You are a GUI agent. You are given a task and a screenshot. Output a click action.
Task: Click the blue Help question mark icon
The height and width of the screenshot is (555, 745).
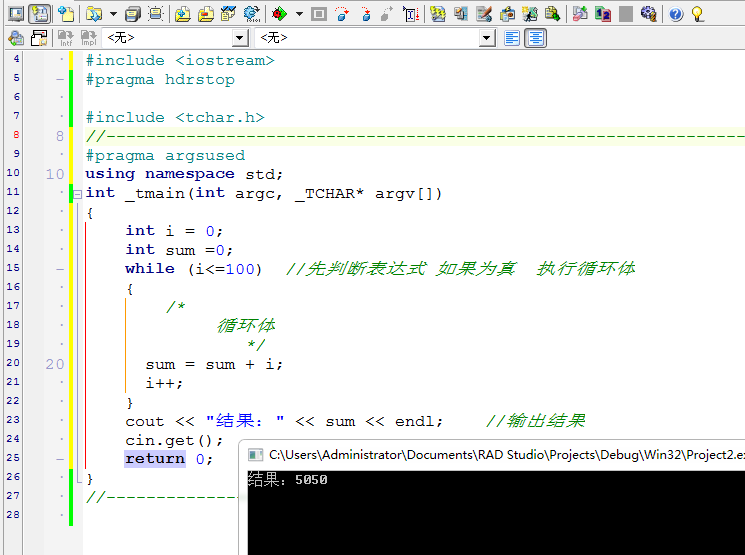click(x=676, y=14)
